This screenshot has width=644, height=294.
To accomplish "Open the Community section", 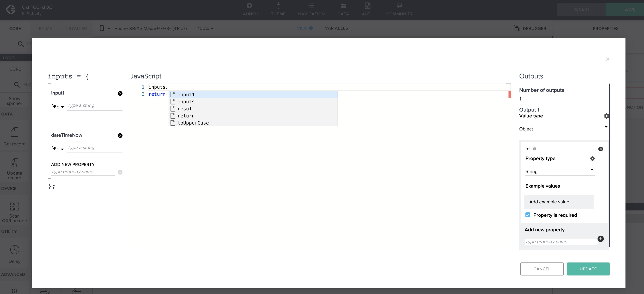I will coord(399,9).
